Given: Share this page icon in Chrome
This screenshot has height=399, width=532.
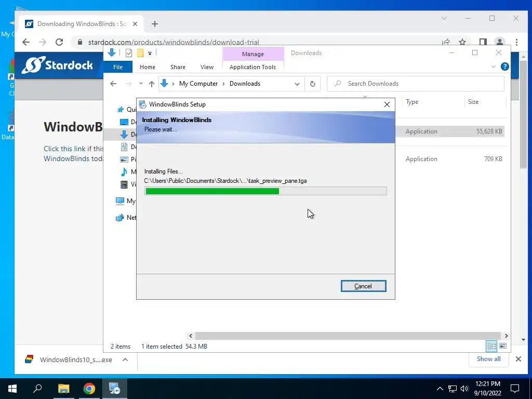Looking at the screenshot, I should 446,42.
